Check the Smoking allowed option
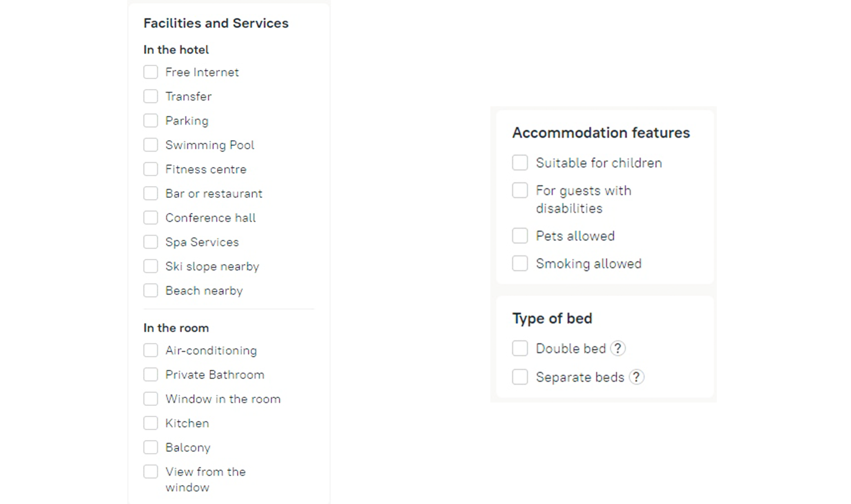The image size is (851, 504). tap(520, 263)
